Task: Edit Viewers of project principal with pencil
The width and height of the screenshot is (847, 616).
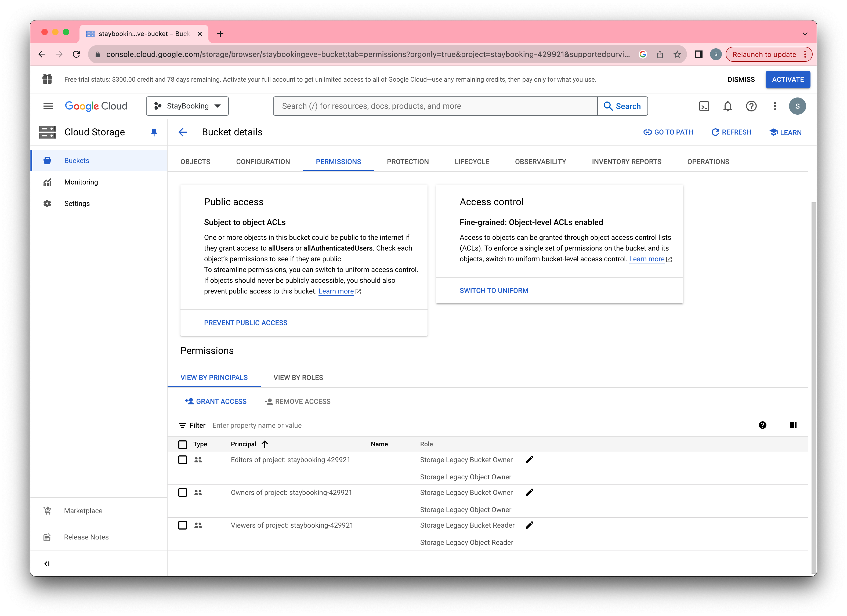Action: [x=529, y=525]
